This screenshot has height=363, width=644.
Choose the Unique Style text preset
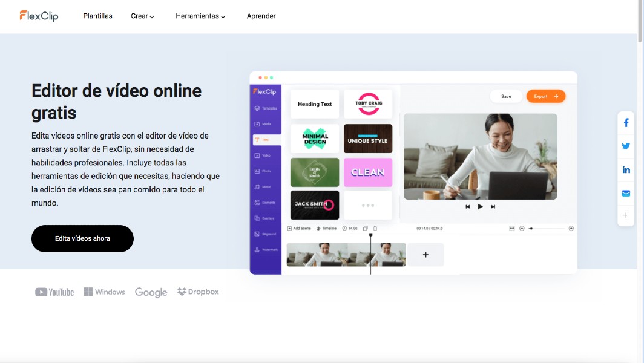tap(368, 139)
